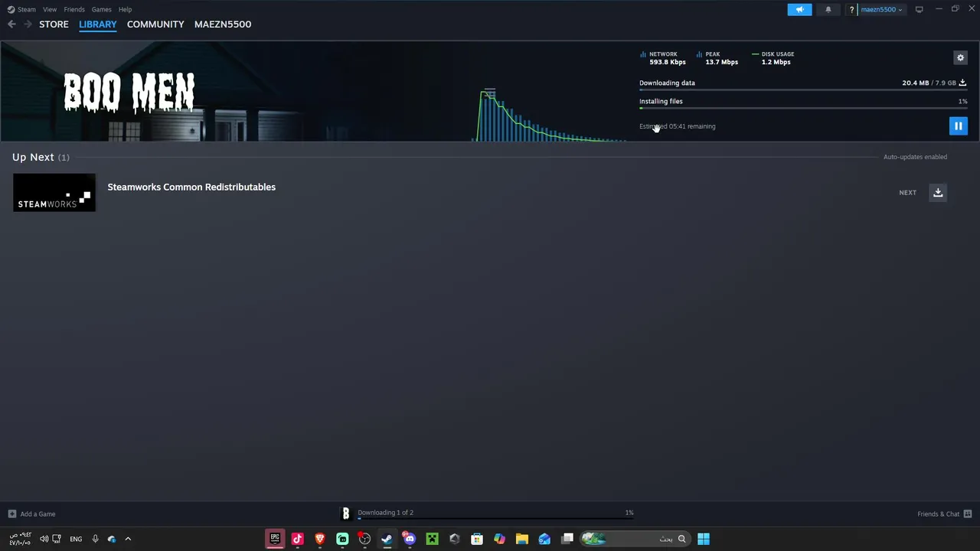Go to the STORE tab
The image size is (980, 551).
tap(54, 24)
